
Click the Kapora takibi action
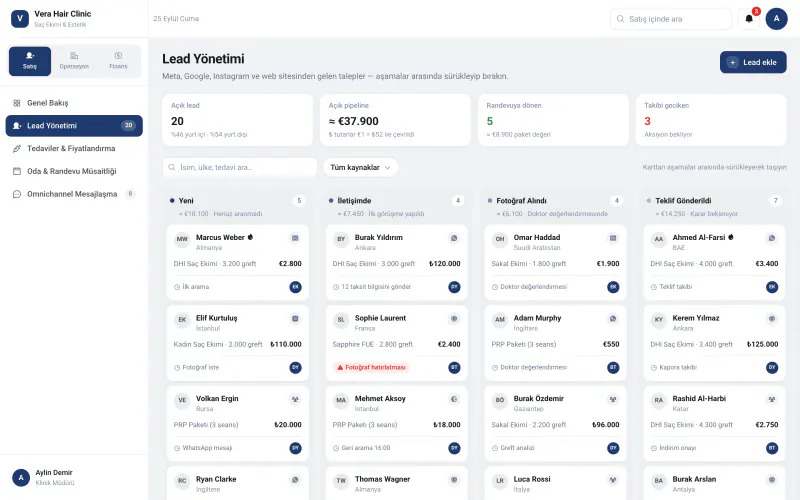coord(673,367)
